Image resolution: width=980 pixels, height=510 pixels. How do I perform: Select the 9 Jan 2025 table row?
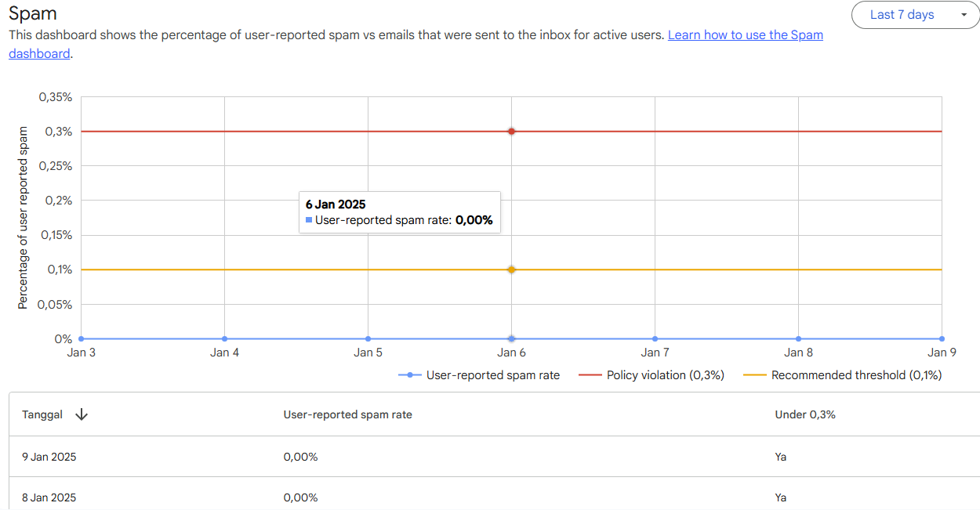49,457
